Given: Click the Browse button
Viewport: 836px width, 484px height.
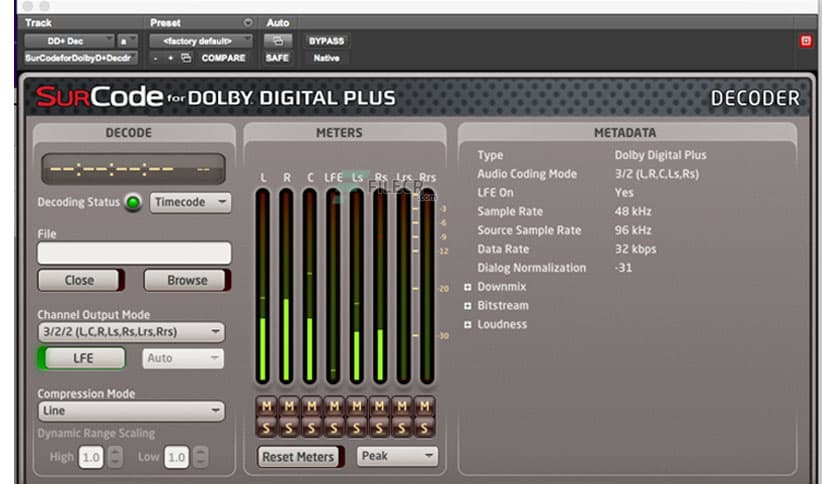Looking at the screenshot, I should tap(187, 280).
